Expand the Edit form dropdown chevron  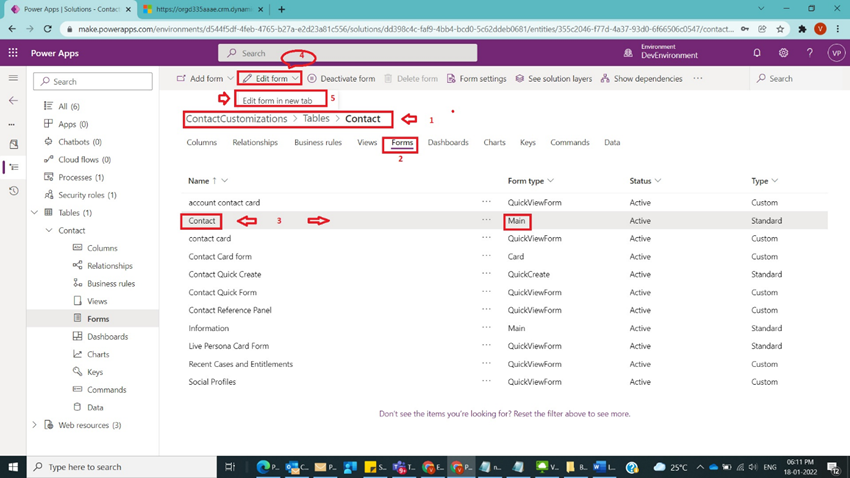tap(295, 79)
